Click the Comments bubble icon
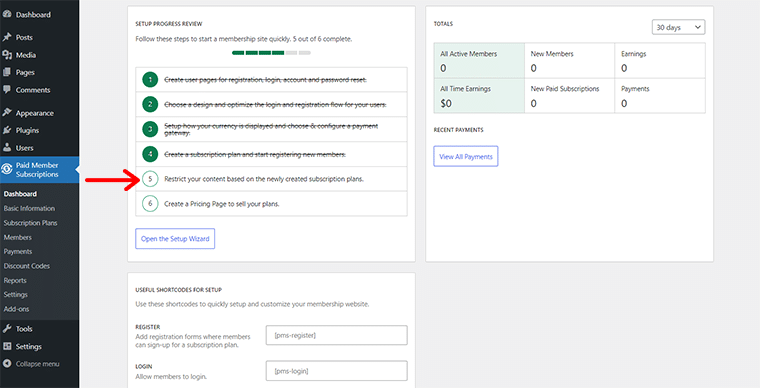The image size is (760, 388). [7, 90]
